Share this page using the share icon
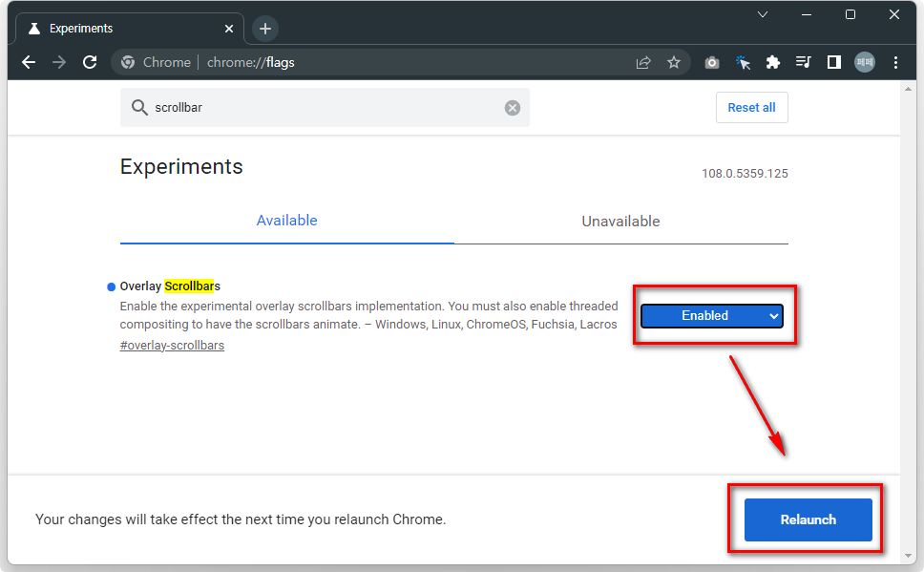The image size is (924, 572). click(643, 62)
